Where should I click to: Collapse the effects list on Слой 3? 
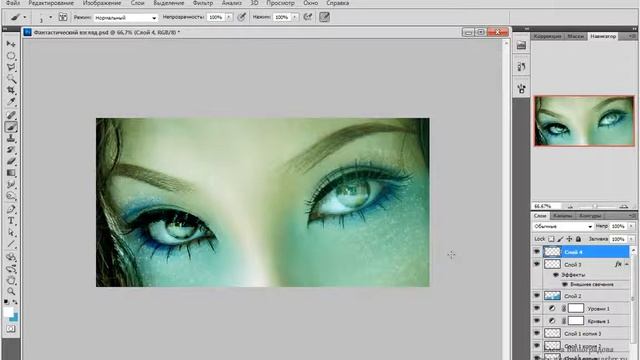click(627, 264)
